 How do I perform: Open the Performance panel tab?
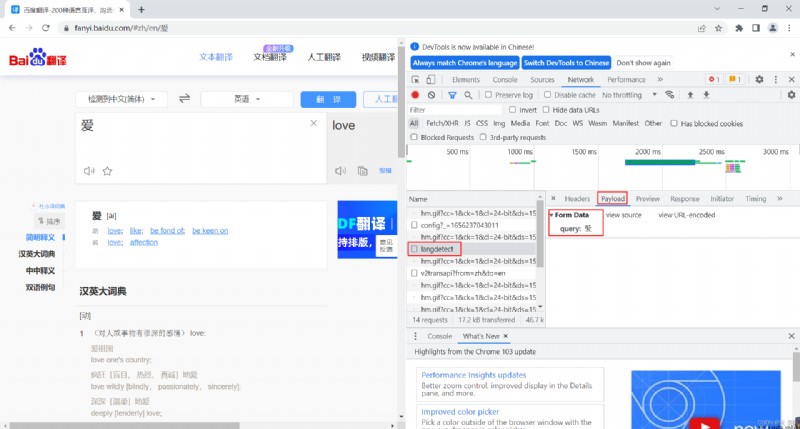(x=627, y=80)
